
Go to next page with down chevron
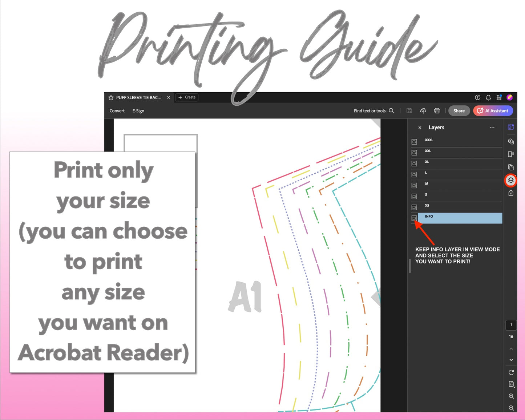point(511,360)
